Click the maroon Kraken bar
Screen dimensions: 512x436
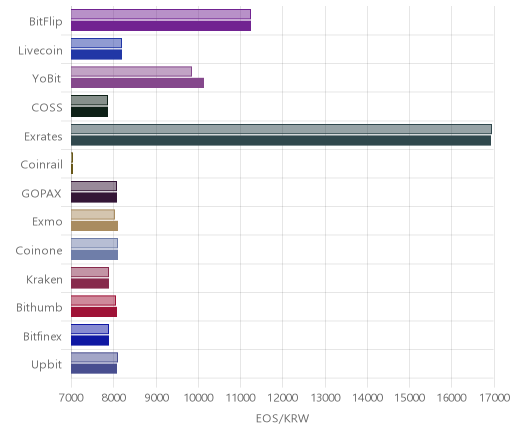click(90, 284)
